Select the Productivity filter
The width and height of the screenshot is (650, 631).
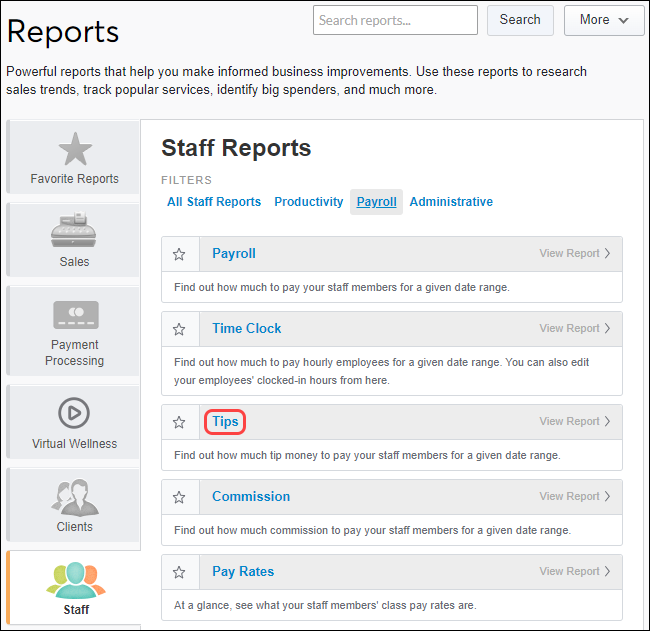[x=308, y=202]
